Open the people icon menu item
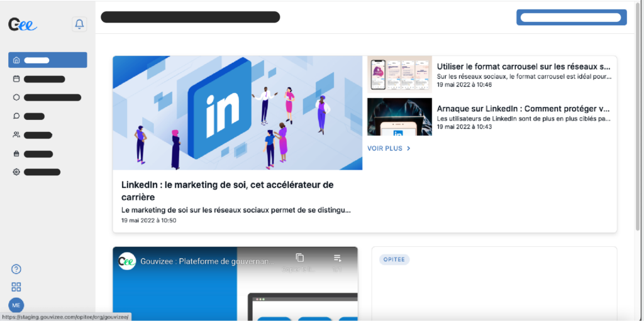 pos(16,134)
